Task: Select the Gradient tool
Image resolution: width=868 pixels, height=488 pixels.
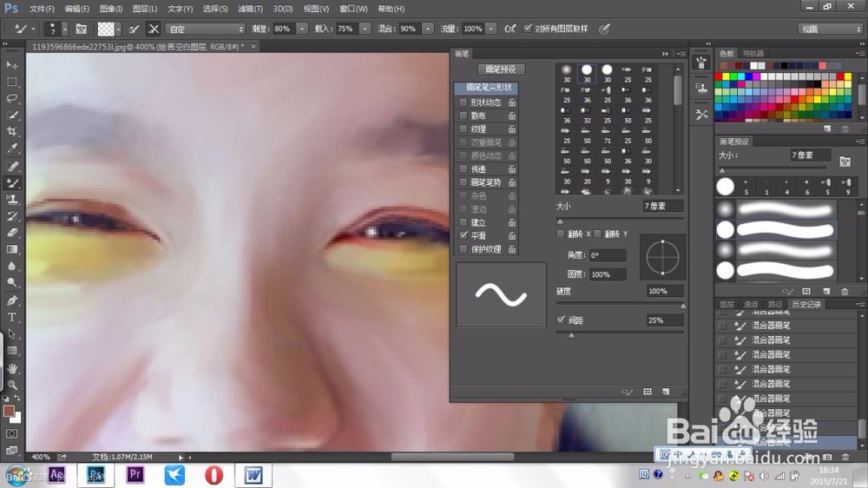Action: (x=11, y=249)
